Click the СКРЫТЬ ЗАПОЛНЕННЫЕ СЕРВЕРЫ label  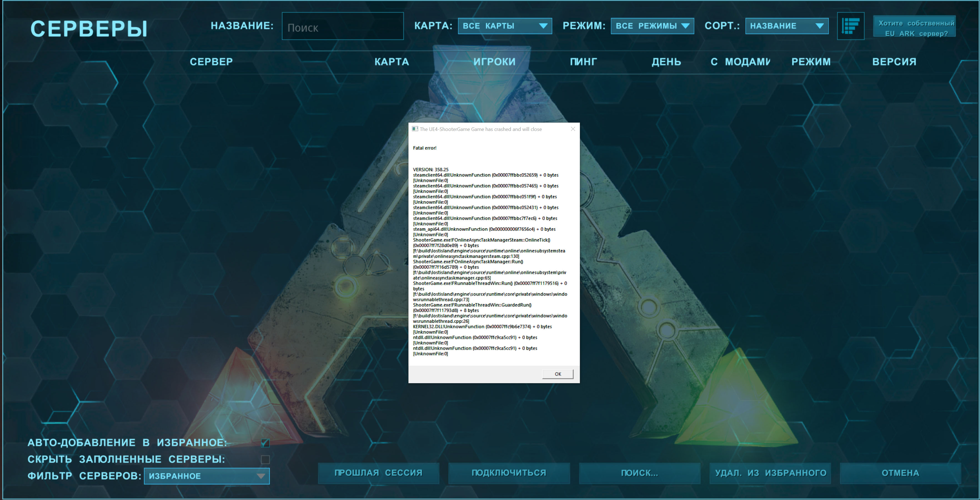point(126,459)
